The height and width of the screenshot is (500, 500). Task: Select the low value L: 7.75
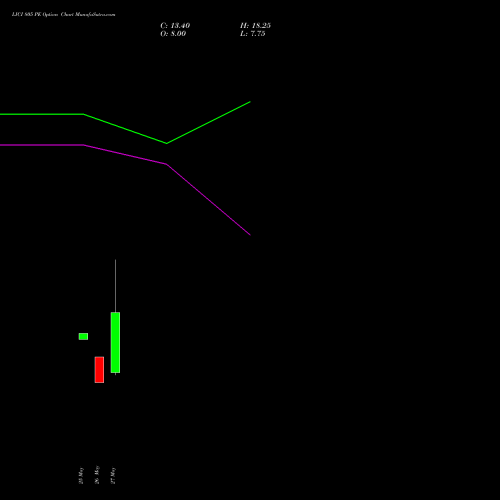click(x=253, y=34)
